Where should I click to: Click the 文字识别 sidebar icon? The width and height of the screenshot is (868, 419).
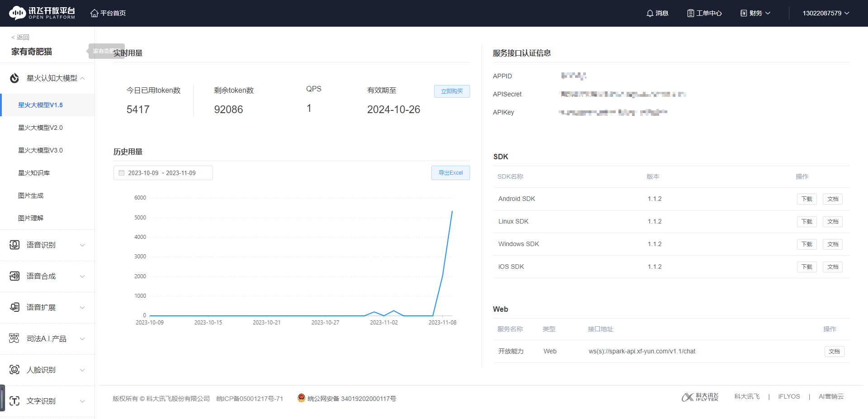[14, 401]
